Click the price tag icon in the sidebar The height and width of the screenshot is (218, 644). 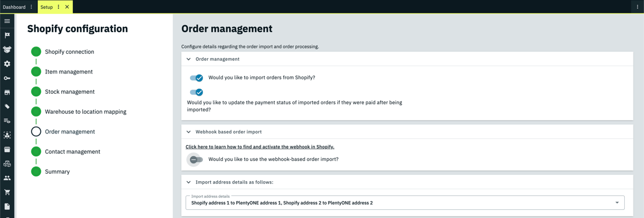7,107
